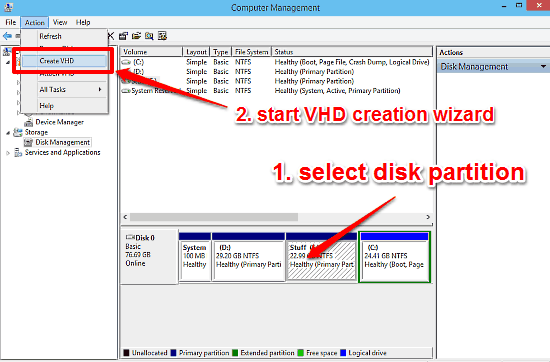The image size is (550, 362).
Task: Collapse the Disk Management actions dropdown arrow
Action: (543, 66)
